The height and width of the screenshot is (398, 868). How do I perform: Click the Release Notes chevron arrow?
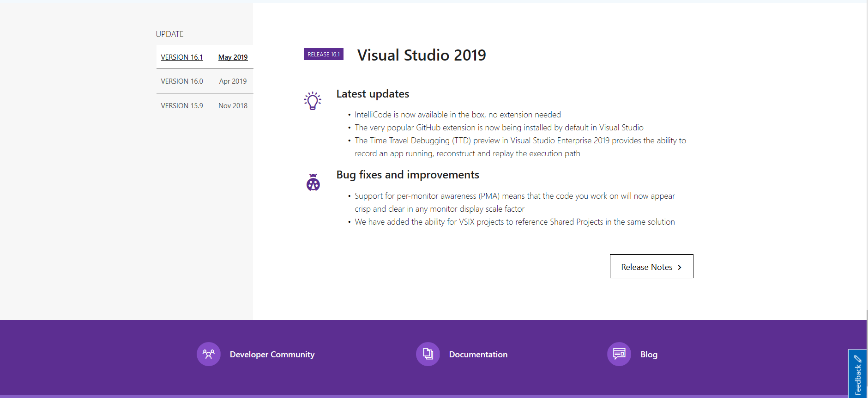[x=680, y=267]
